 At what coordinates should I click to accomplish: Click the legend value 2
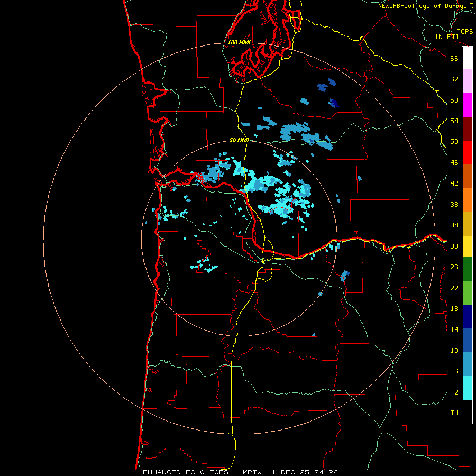click(456, 392)
